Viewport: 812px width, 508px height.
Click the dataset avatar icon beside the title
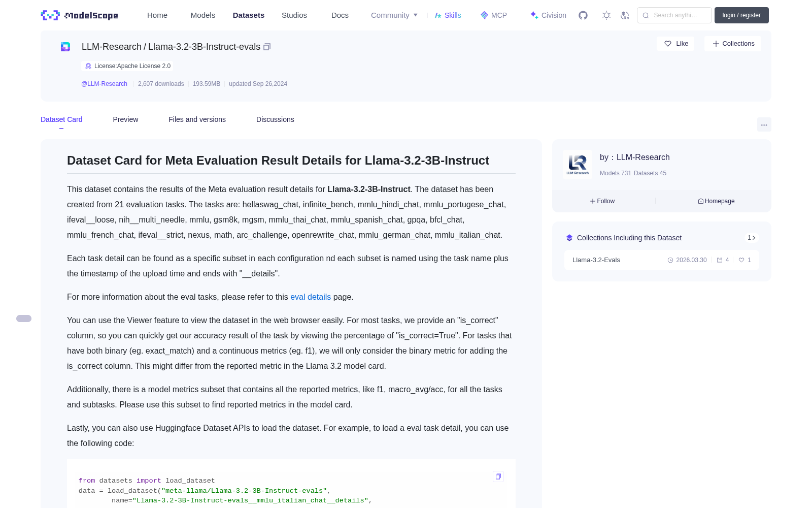point(65,47)
